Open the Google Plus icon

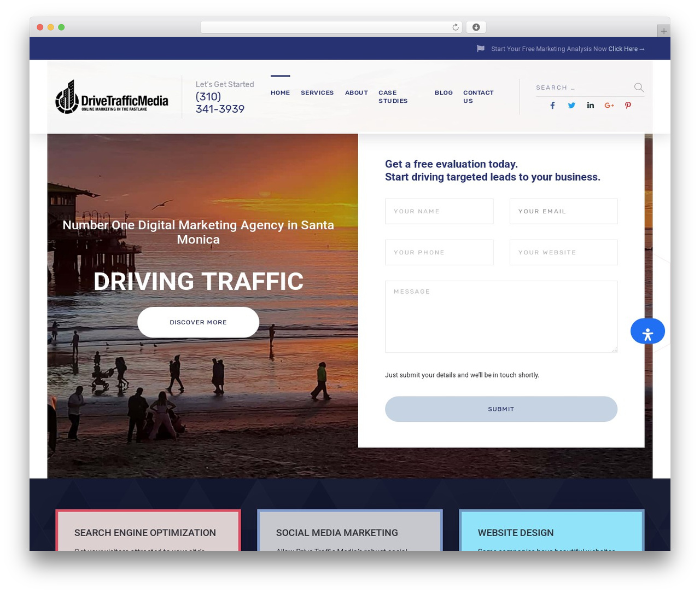(609, 106)
